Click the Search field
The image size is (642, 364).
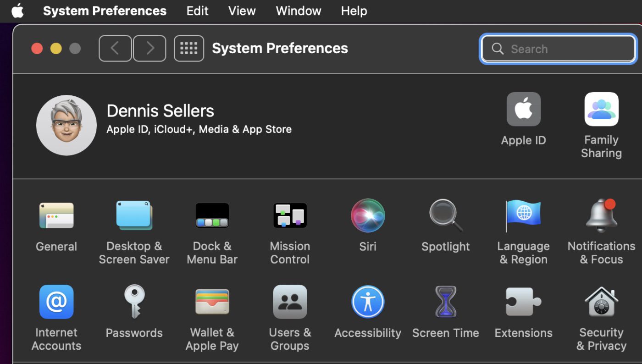point(564,49)
